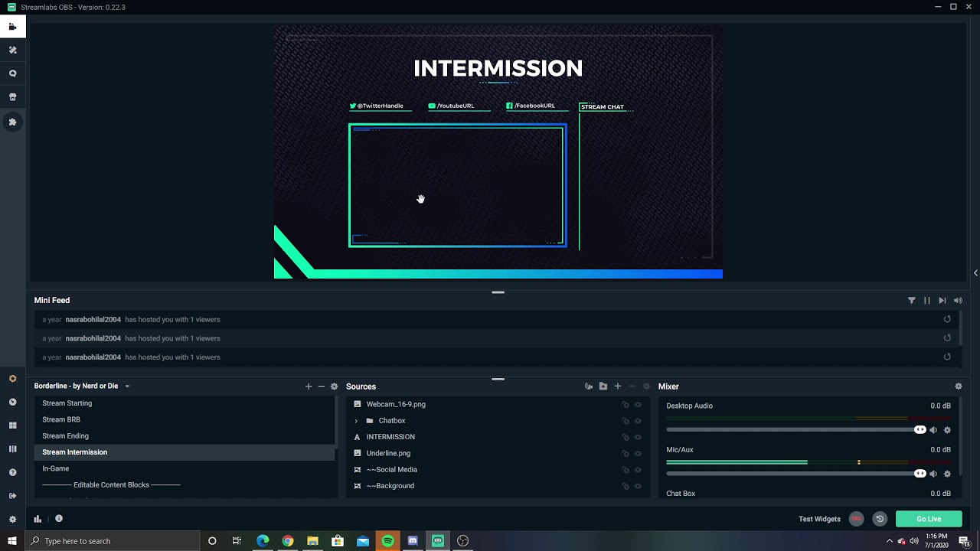Screen dimensions: 980x551
Task: Open the Help question mark icon
Action: 12,472
